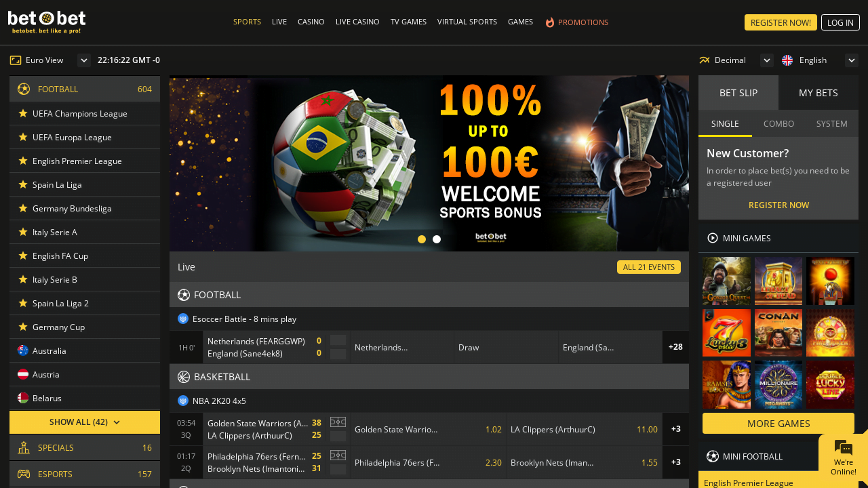
Task: Click the Register Now! button
Action: click(781, 22)
